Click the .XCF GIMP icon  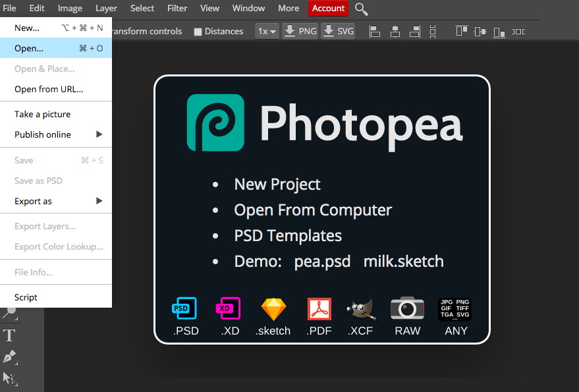tap(361, 309)
